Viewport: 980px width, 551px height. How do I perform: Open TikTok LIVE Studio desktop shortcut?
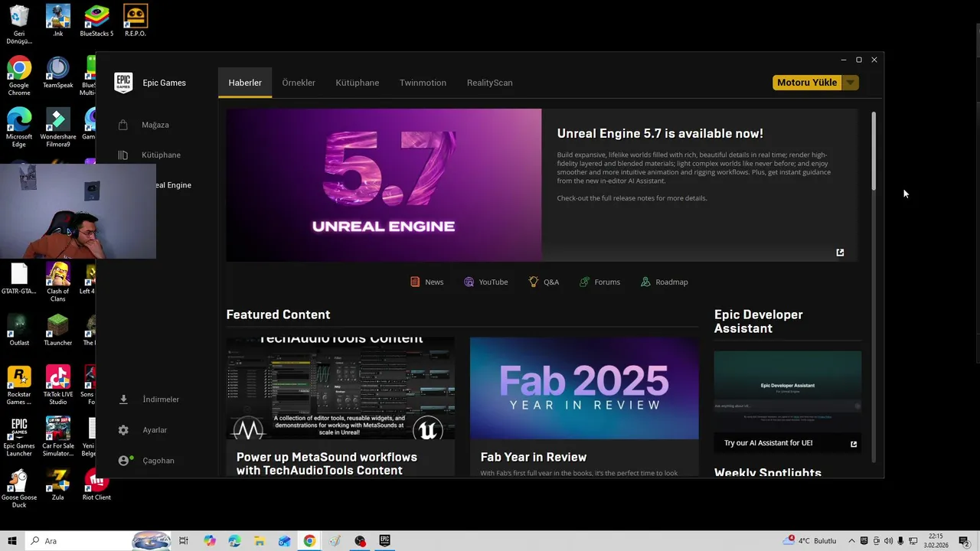[57, 385]
